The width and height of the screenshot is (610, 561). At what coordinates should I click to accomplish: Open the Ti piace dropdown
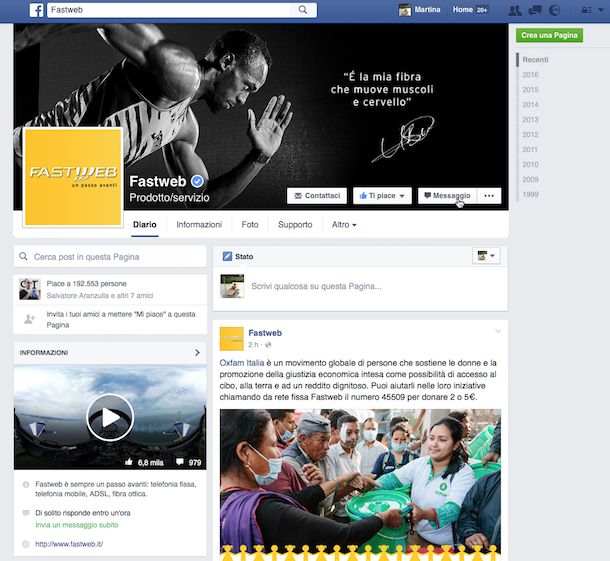click(382, 196)
